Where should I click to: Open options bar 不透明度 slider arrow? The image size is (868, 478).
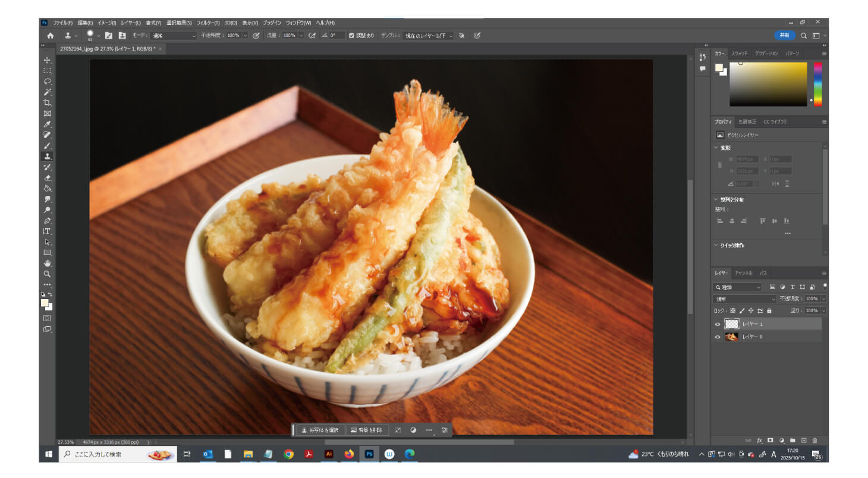(245, 36)
